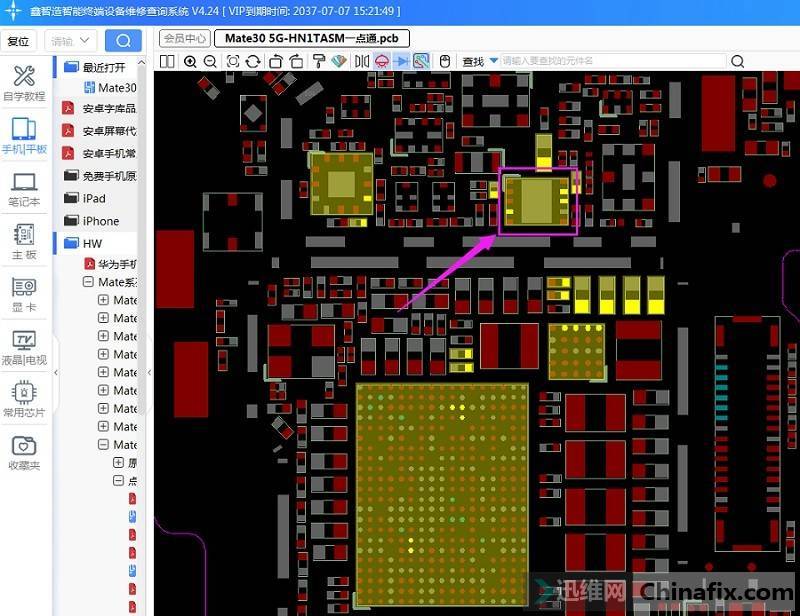Click the mirror flip icon in toolbar
Viewport: 800px width, 616px height.
click(361, 61)
